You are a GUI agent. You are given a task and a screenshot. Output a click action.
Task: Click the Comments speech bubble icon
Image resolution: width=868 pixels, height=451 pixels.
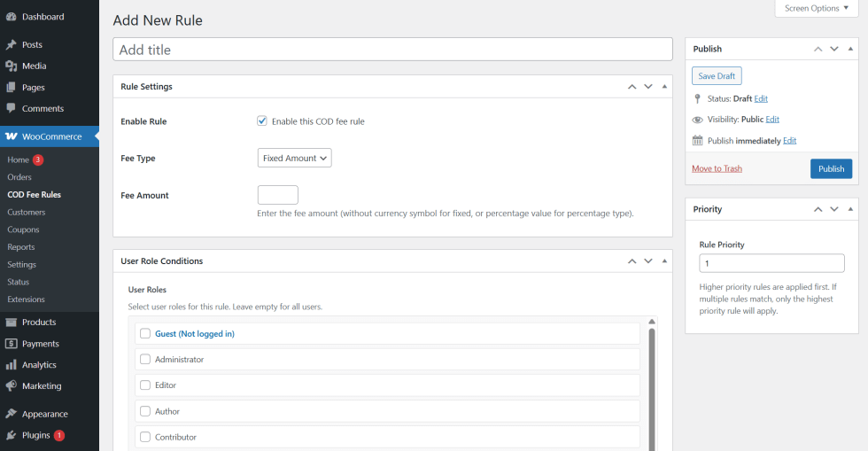(x=11, y=109)
